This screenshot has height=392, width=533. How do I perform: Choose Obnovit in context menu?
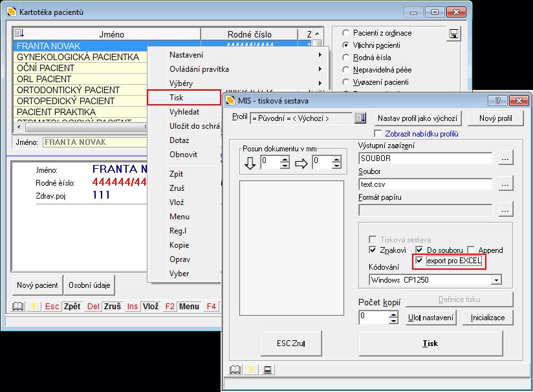pos(183,155)
